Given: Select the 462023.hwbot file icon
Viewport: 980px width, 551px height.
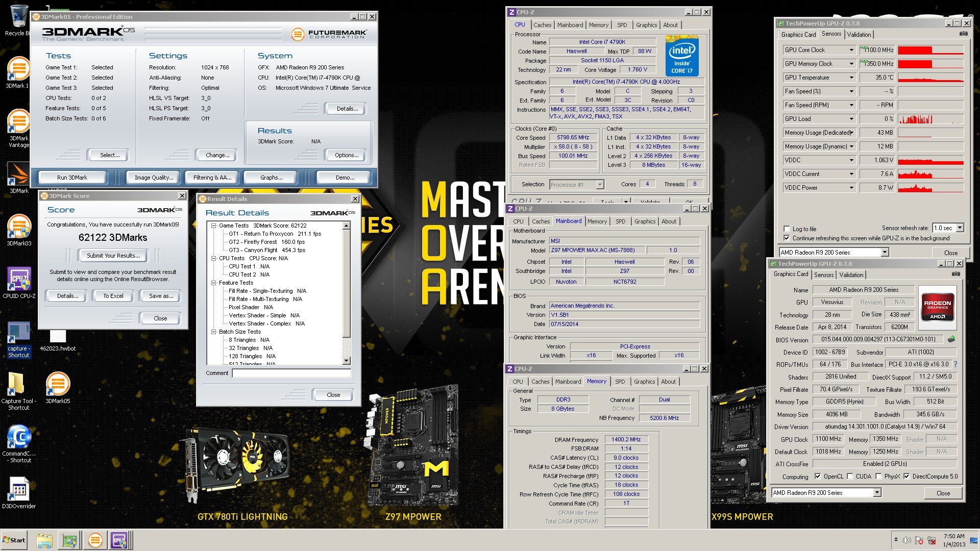Looking at the screenshot, I should click(58, 340).
